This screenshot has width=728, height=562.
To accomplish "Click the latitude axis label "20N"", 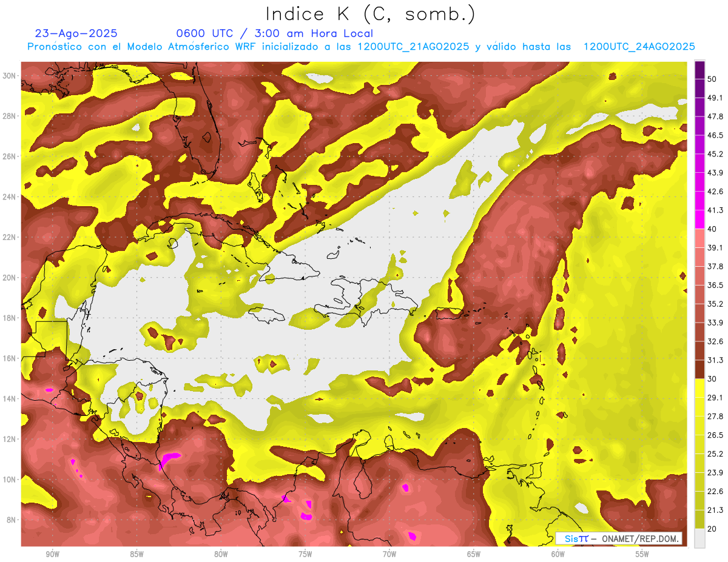I will click(9, 278).
